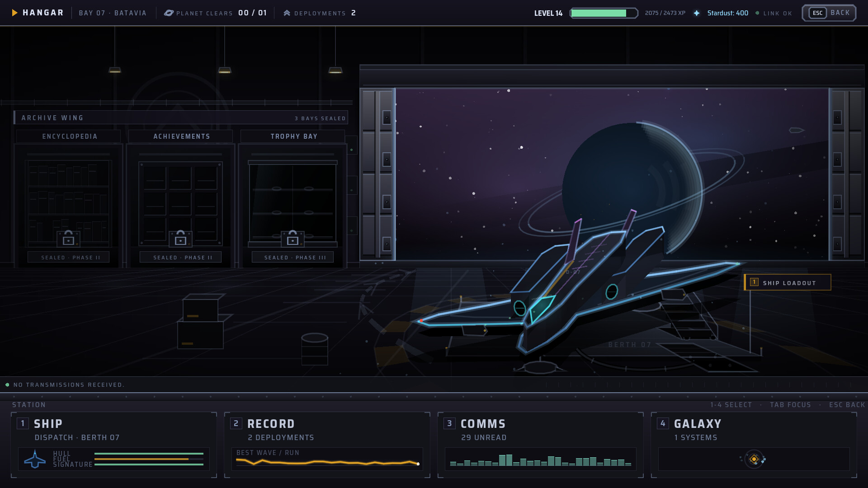Screen dimensions: 868x488
Task: Click the ESC Back button
Action: click(x=829, y=13)
